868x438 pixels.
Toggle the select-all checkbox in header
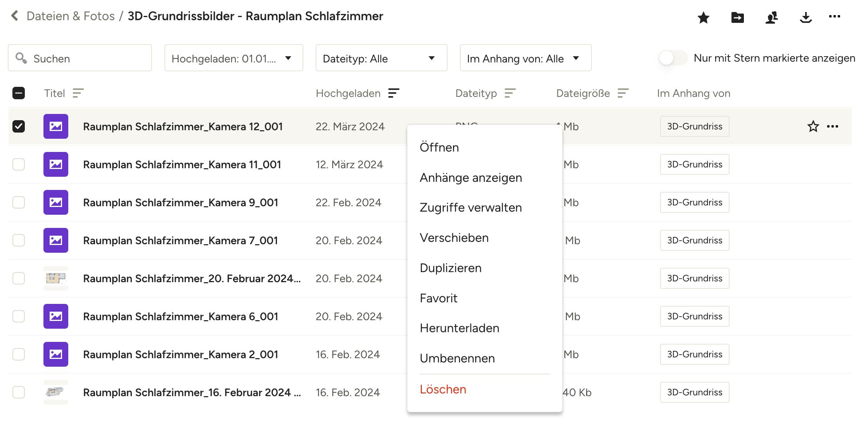[x=19, y=93]
